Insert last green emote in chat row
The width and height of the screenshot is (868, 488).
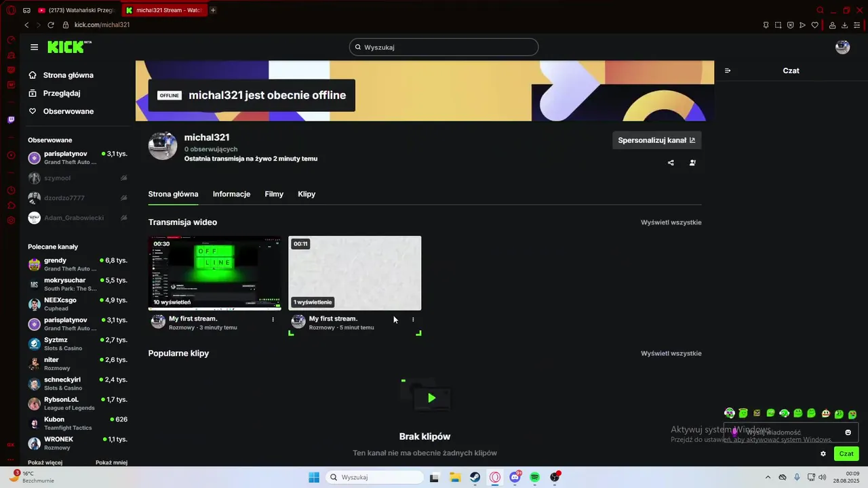(x=852, y=413)
